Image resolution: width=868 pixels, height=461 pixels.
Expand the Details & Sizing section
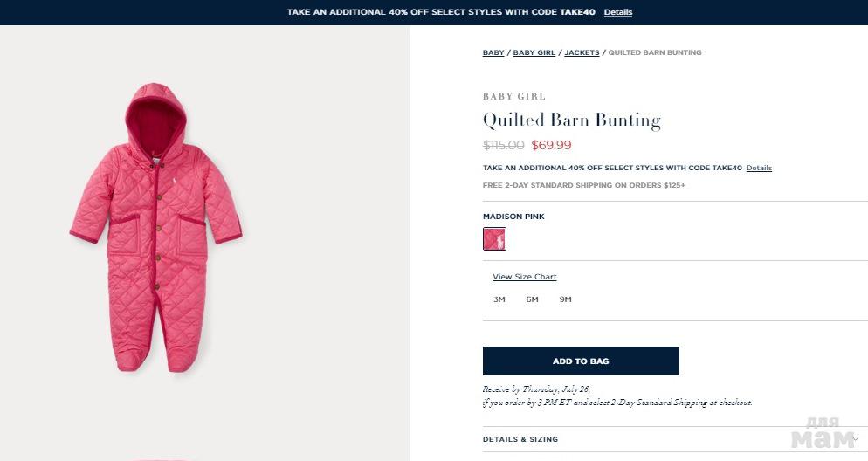[x=520, y=439]
